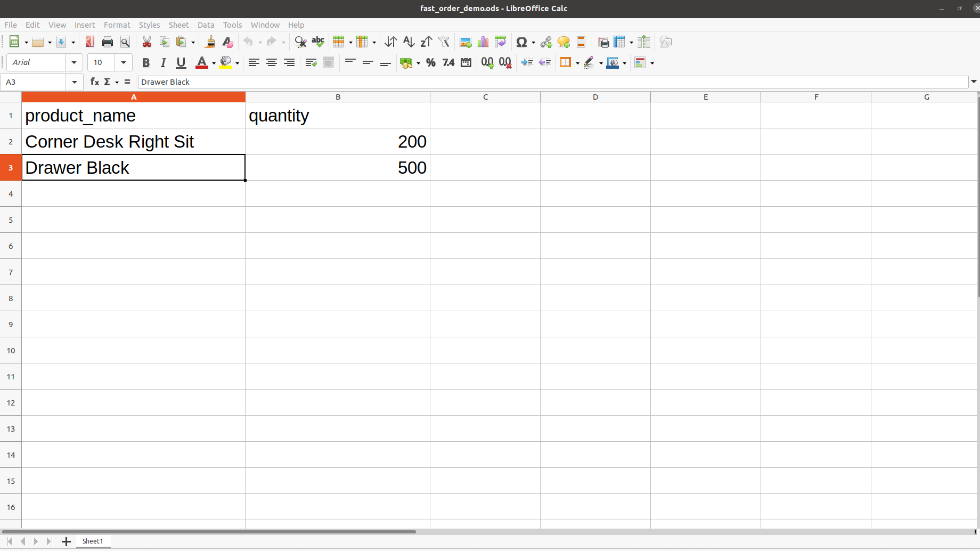Click the Open folder icon
This screenshot has width=980, height=551.
(37, 42)
